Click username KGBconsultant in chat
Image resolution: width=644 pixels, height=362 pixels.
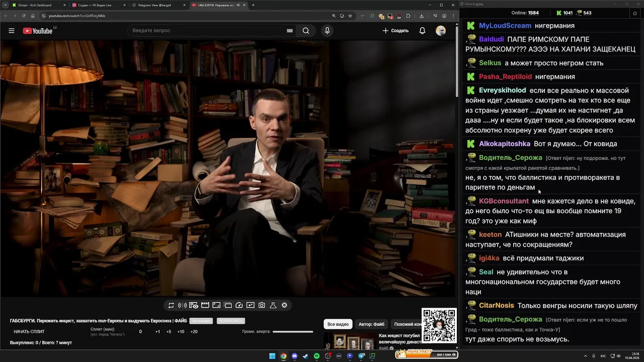504,201
